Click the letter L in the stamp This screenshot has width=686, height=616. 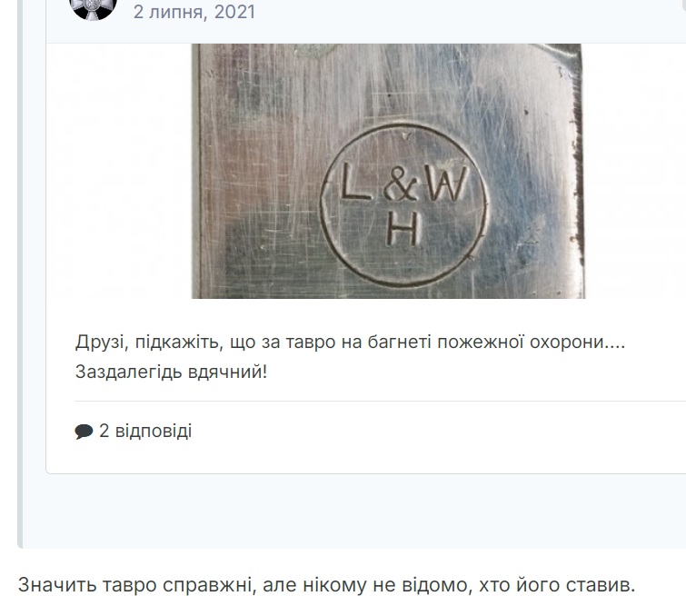(354, 182)
